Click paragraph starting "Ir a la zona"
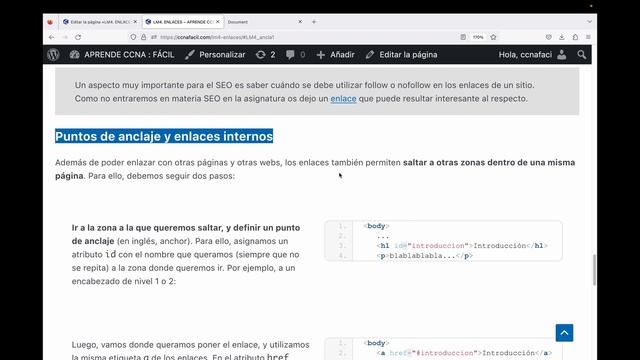Screen dimensions: 640x360 coord(187,255)
